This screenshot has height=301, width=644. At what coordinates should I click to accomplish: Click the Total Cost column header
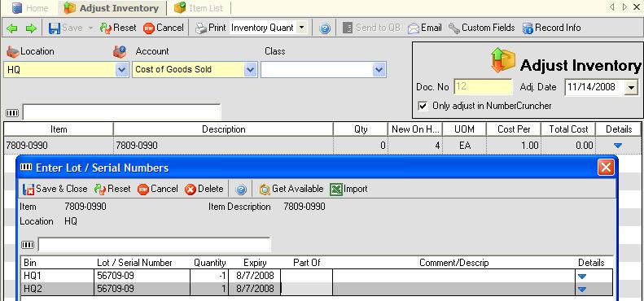point(568,129)
